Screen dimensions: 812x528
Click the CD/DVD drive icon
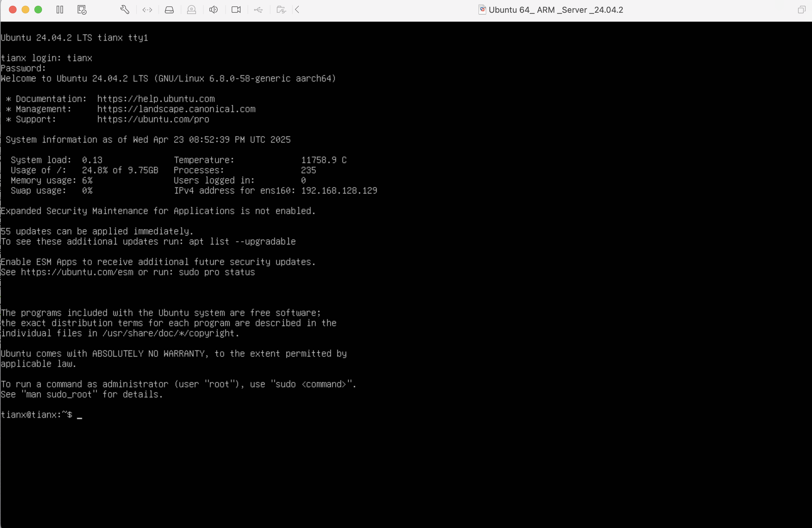(x=192, y=10)
